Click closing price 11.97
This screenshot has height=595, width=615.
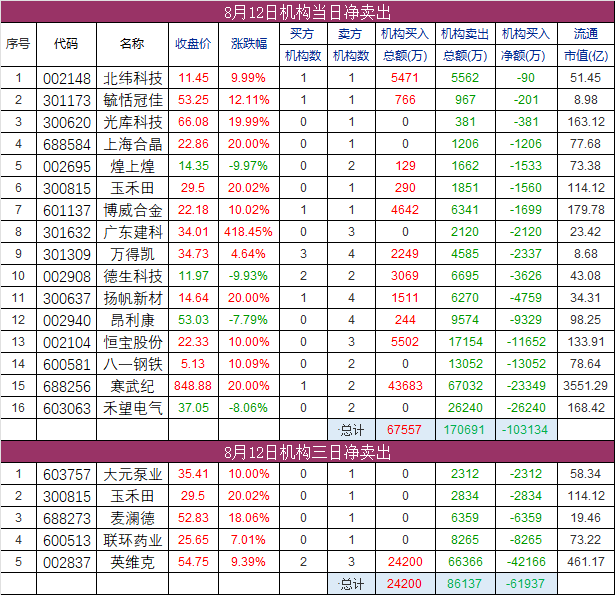(x=193, y=276)
